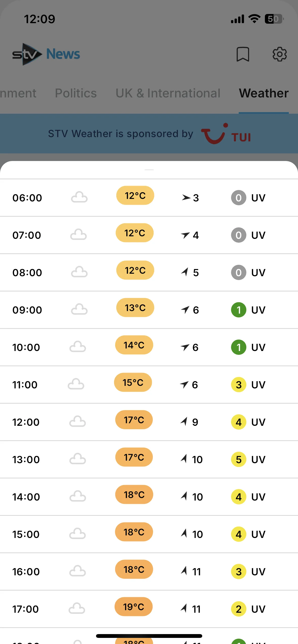Screen dimensions: 298x644
Task: Tap the 12°C temperature pill at 06:00
Action: pos(135,195)
